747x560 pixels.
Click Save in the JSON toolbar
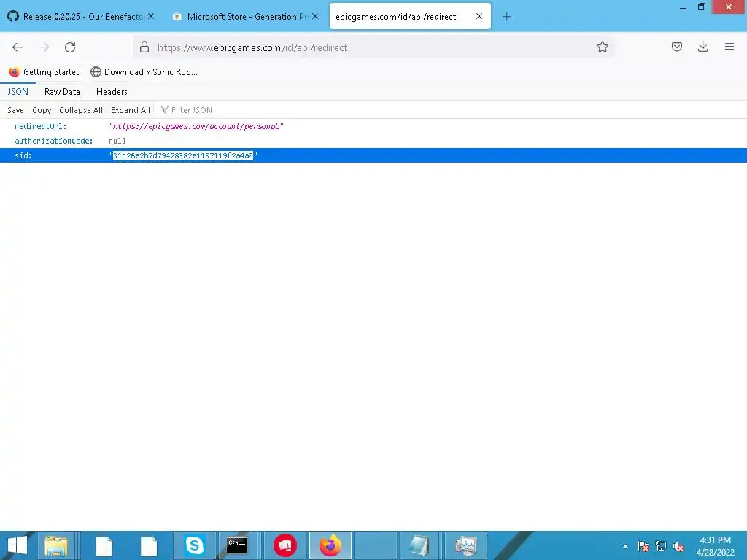click(x=15, y=110)
